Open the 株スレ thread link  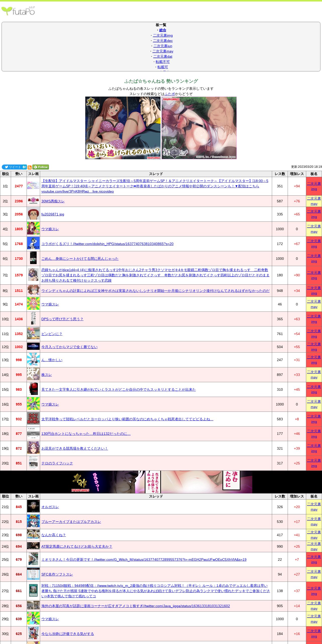click(47, 375)
